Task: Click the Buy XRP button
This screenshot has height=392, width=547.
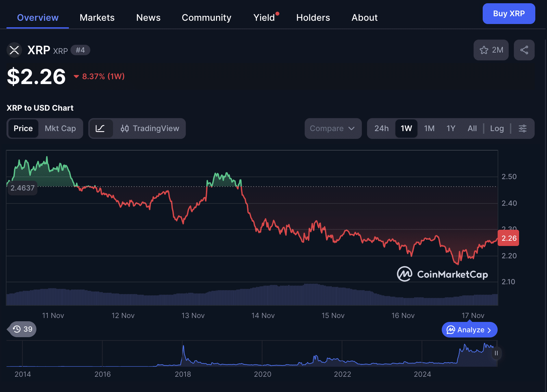Action: (508, 14)
